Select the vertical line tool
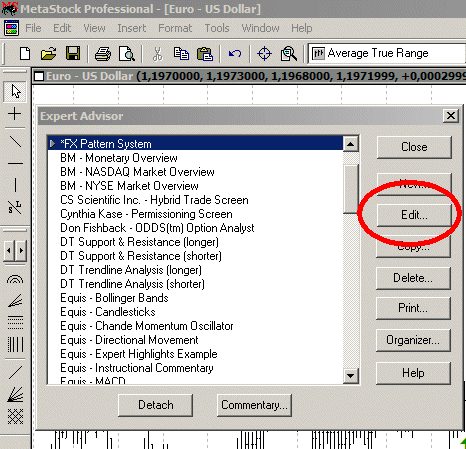Image resolution: width=466 pixels, height=449 pixels. [16, 185]
